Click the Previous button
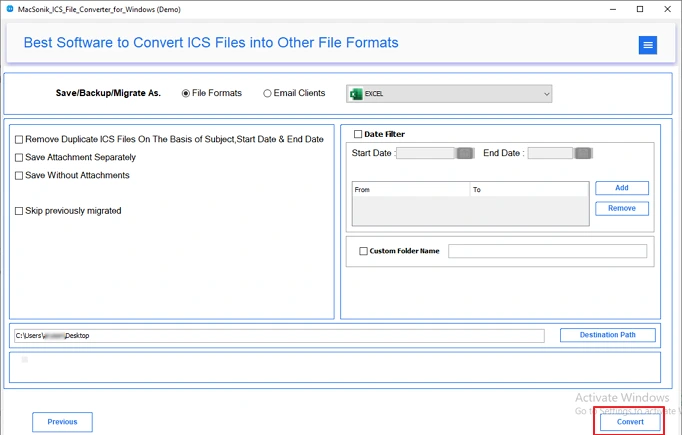 point(62,422)
